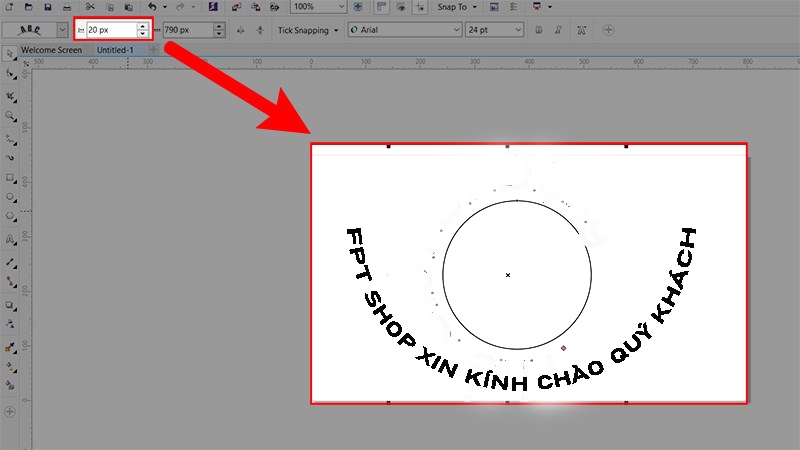Viewport: 800px width, 450px height.
Task: Click the Export icon
Action: tap(256, 7)
